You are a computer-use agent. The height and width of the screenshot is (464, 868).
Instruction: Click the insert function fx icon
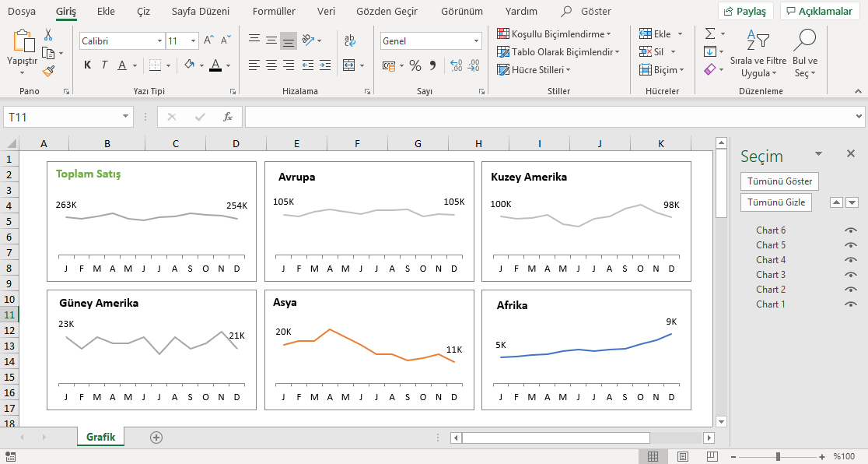[228, 117]
